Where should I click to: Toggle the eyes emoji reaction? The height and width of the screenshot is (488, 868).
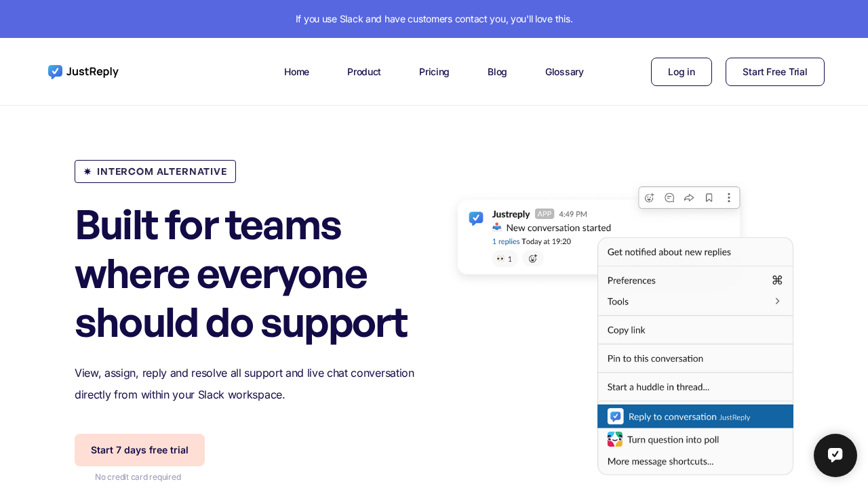click(505, 259)
